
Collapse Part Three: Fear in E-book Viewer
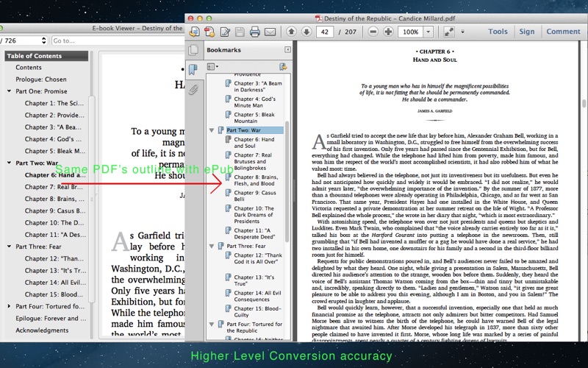[x=9, y=247]
